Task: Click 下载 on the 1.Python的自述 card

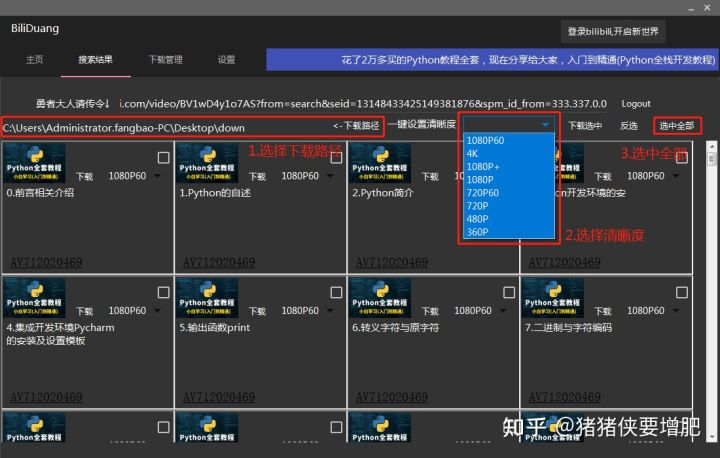Action: 258,176
